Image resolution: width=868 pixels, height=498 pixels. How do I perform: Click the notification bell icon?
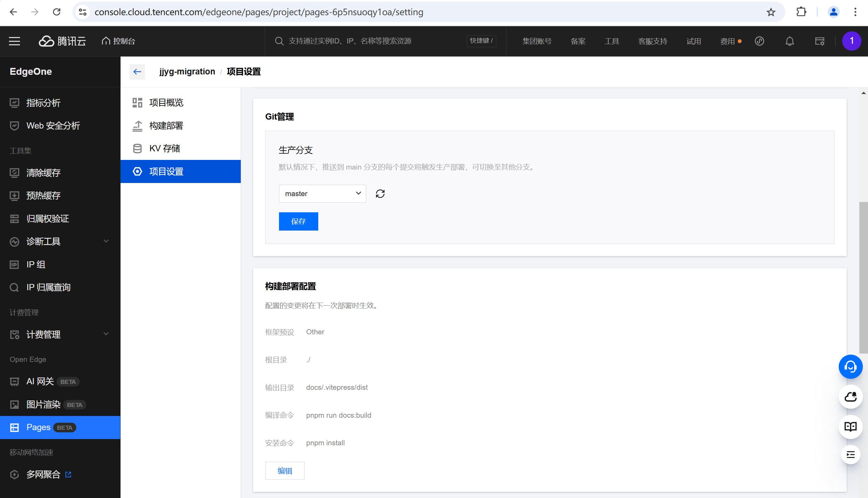(789, 41)
